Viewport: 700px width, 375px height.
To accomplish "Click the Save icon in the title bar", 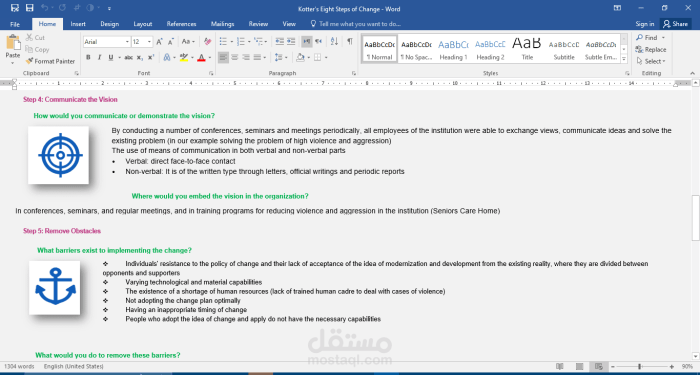I will coord(29,8).
